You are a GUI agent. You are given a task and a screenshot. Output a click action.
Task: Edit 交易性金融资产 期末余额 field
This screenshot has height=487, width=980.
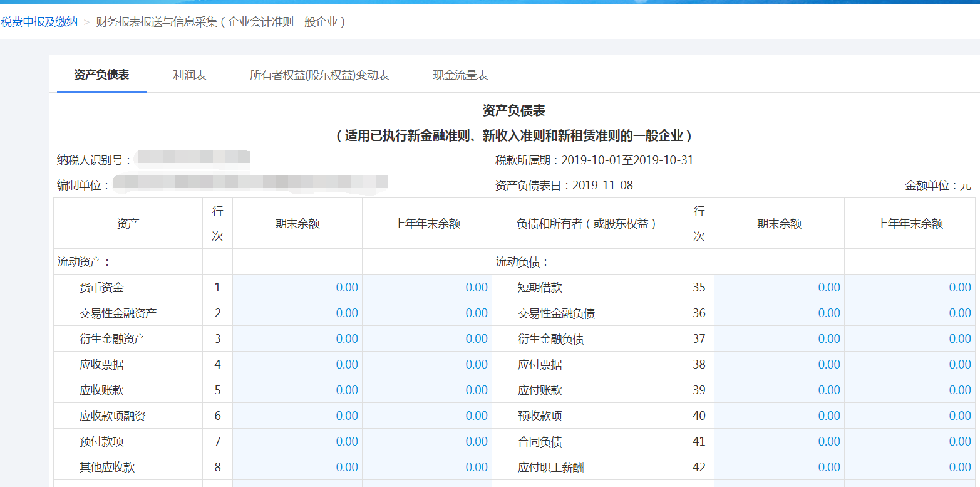(x=297, y=313)
